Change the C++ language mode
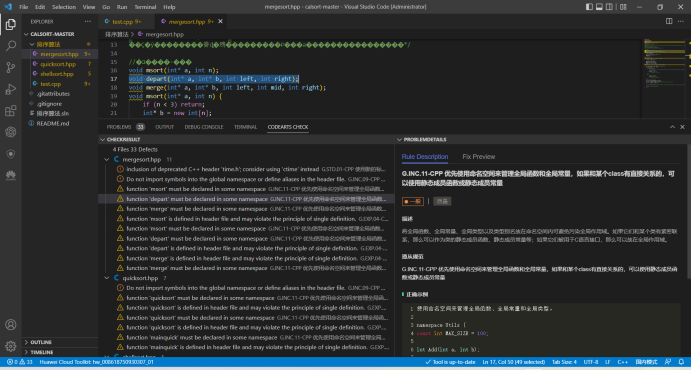 coord(622,362)
